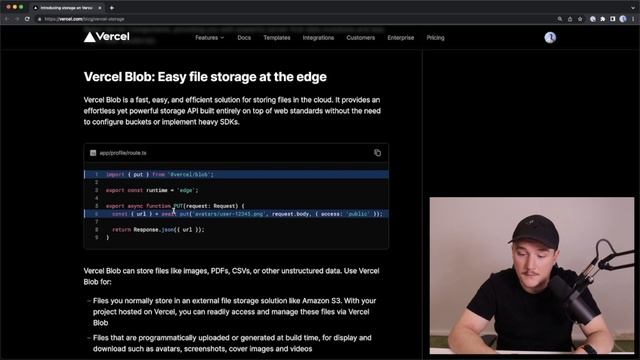Open the Enterprise nav link
This screenshot has height=360, width=640.
click(401, 38)
